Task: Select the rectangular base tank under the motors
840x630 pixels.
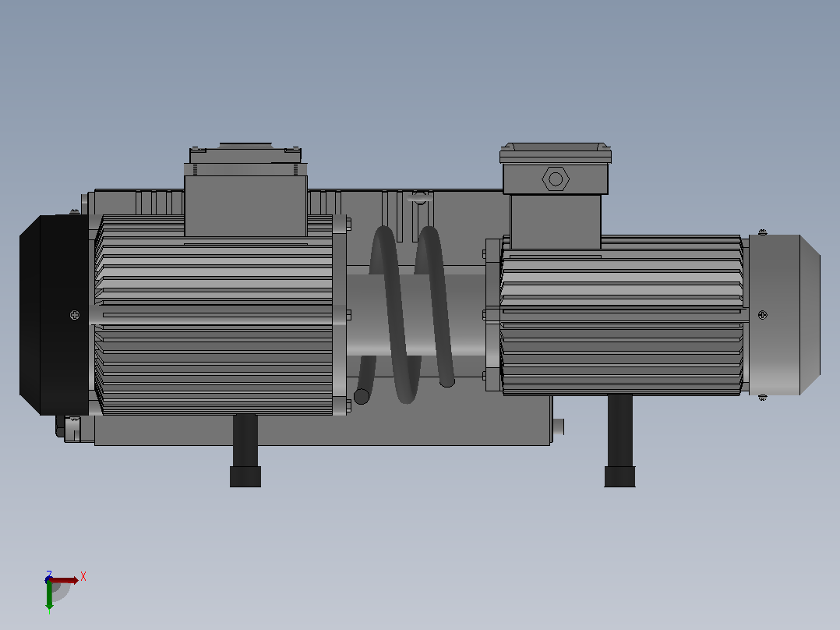Action: tap(322, 428)
